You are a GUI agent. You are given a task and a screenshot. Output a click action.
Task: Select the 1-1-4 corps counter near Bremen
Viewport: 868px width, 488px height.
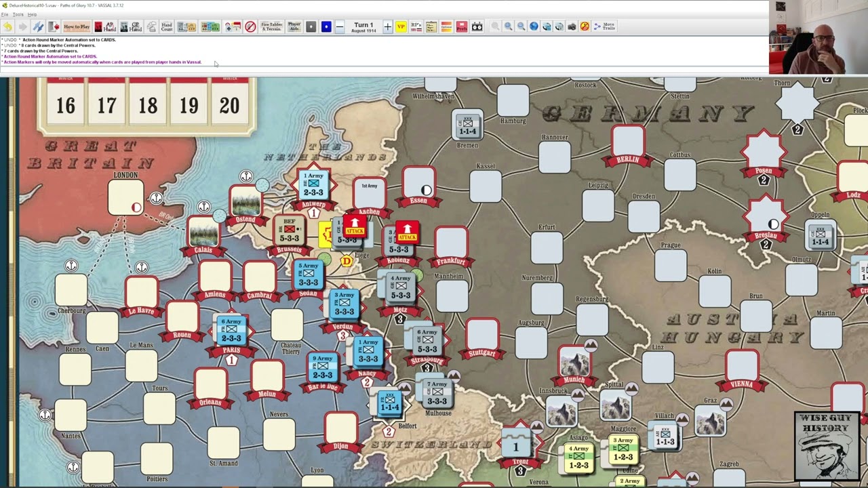coord(468,125)
